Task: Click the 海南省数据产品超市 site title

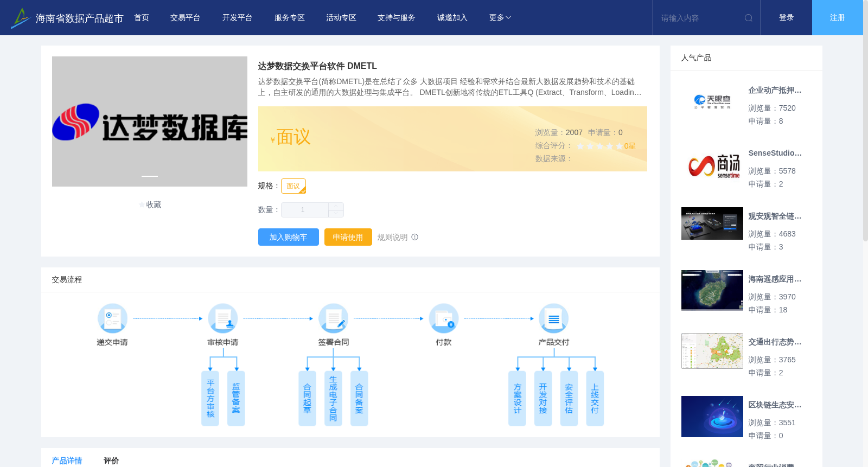Action: coord(80,18)
